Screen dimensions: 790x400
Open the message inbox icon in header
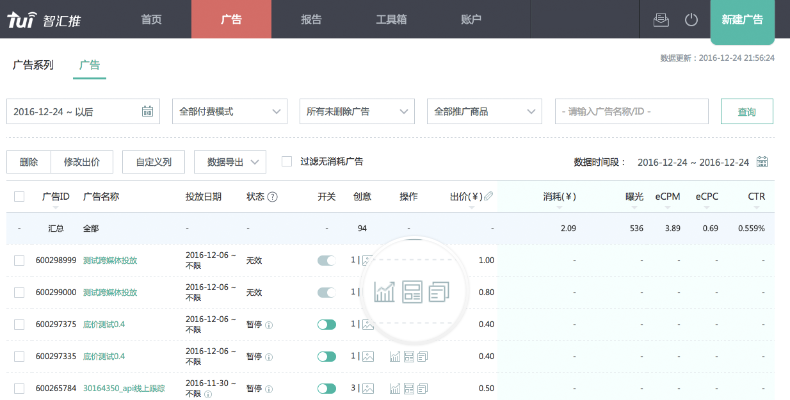(x=661, y=20)
